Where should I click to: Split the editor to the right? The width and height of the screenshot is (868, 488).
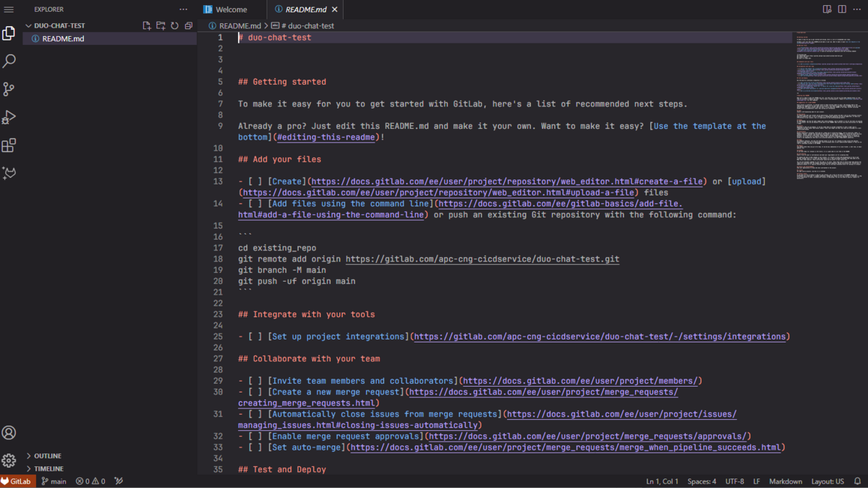[x=842, y=9]
